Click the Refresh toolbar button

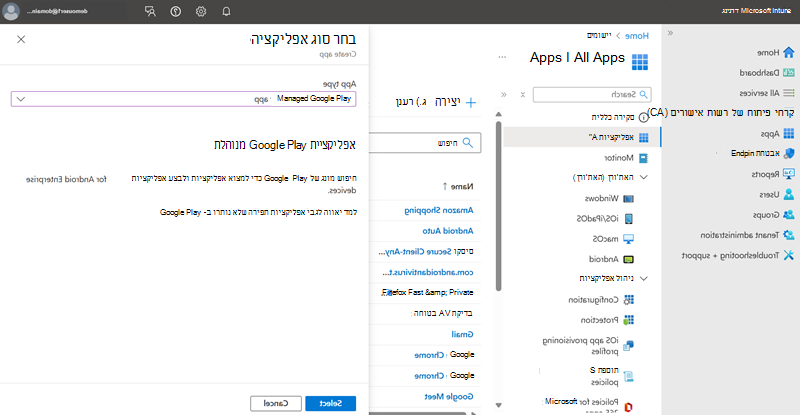412,102
